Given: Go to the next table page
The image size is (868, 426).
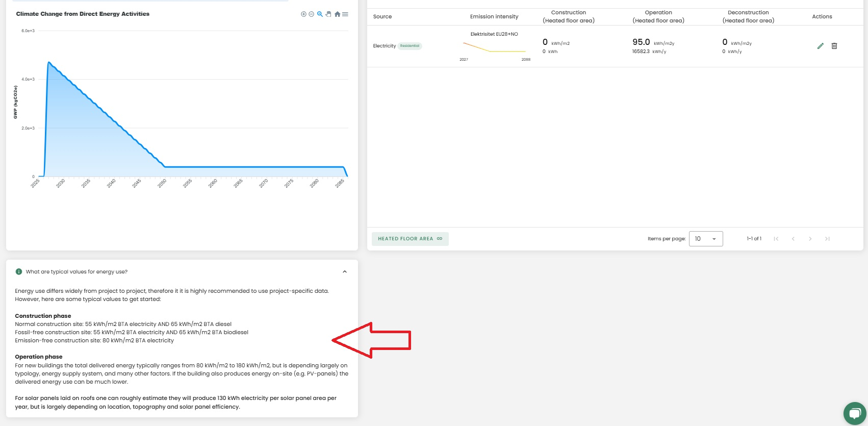Looking at the screenshot, I should [x=810, y=239].
